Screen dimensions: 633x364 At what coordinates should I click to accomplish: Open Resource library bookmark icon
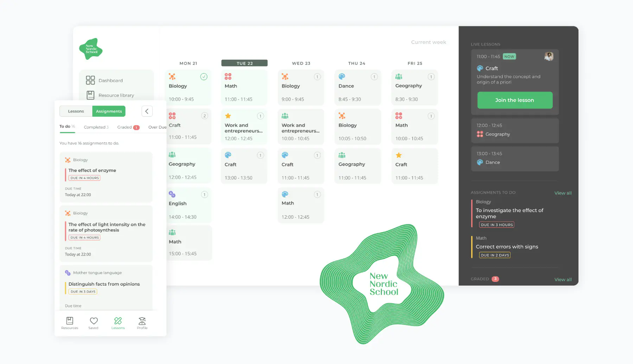tap(90, 95)
